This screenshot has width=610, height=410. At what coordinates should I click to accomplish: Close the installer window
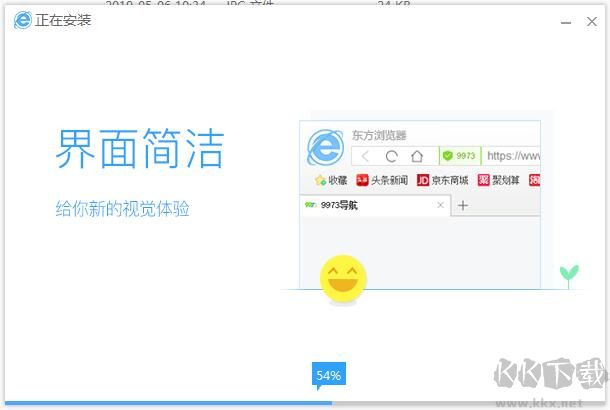592,22
